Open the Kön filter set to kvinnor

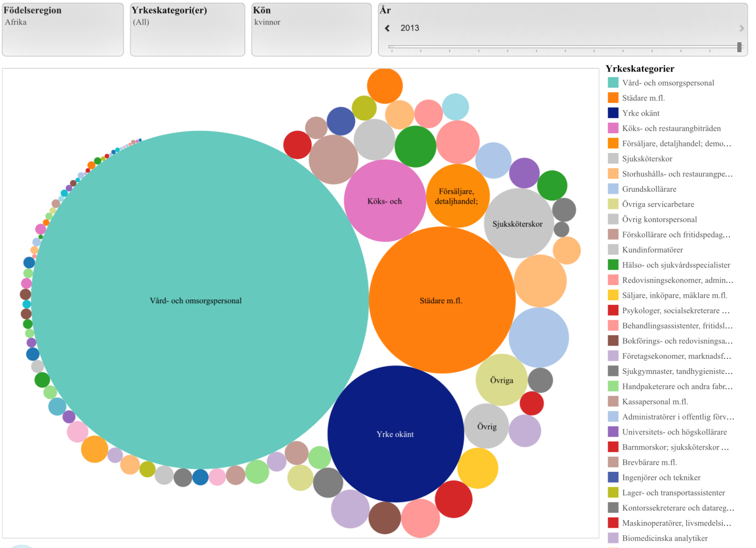(x=311, y=30)
